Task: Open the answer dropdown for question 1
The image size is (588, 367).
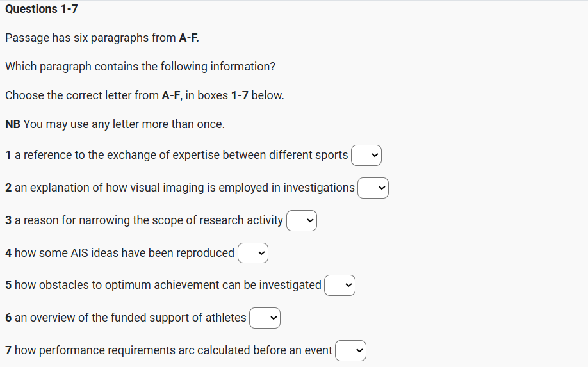Action: pos(366,155)
